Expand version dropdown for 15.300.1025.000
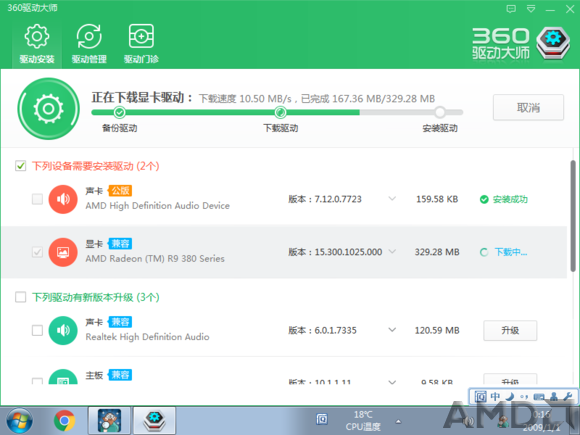580x435 pixels. 392,252
